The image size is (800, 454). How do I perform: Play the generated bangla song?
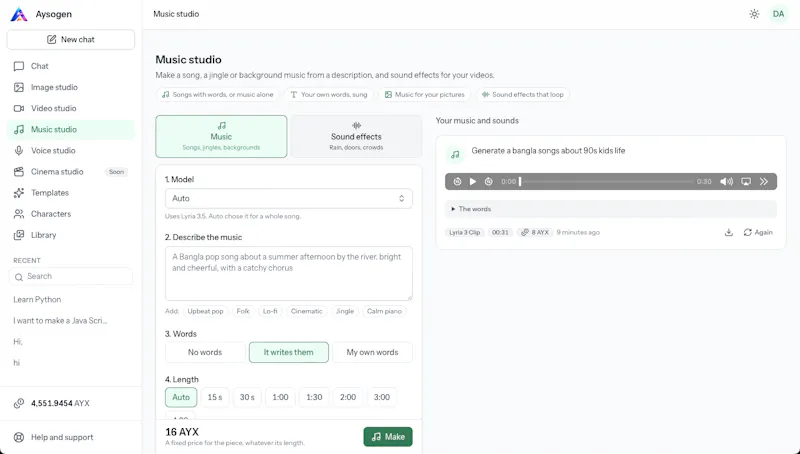[473, 182]
